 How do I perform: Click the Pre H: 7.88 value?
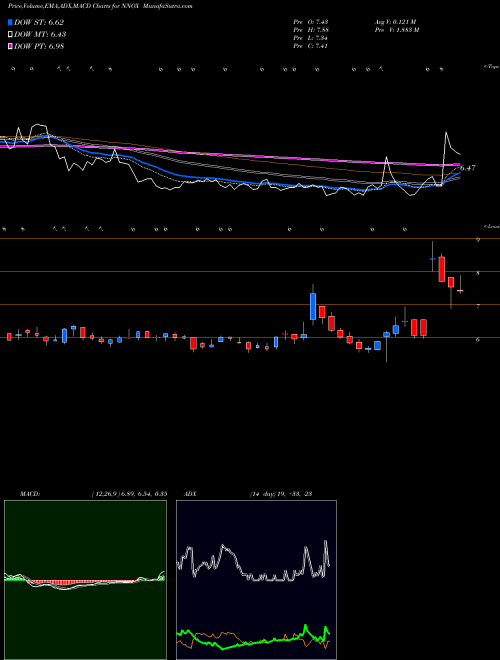pos(311,30)
